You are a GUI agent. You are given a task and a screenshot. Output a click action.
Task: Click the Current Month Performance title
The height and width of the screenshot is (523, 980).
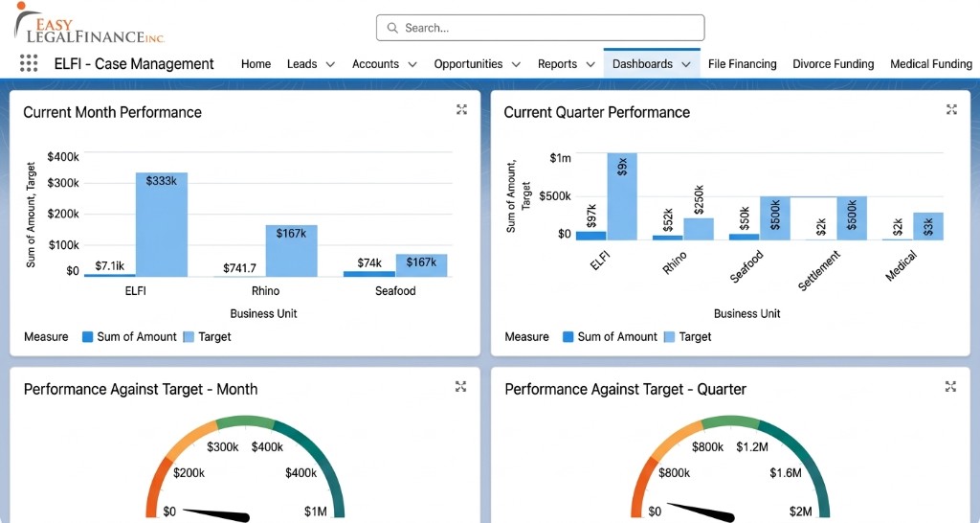pyautogui.click(x=113, y=112)
